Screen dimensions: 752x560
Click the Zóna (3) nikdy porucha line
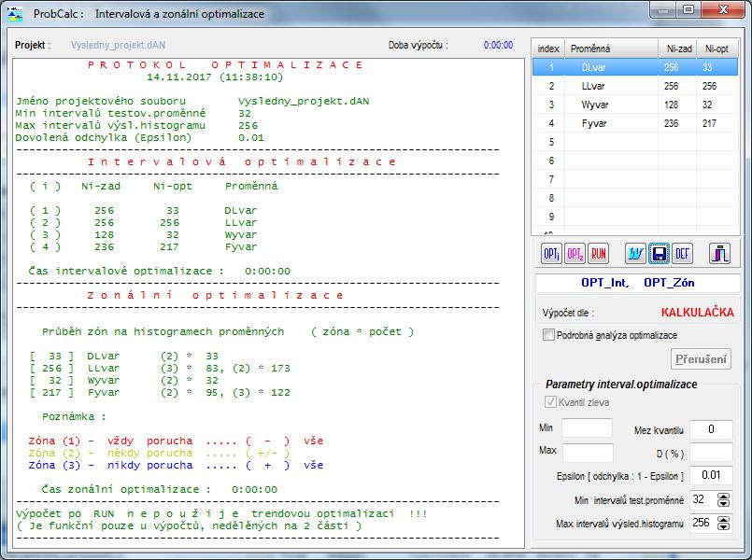coord(176,466)
